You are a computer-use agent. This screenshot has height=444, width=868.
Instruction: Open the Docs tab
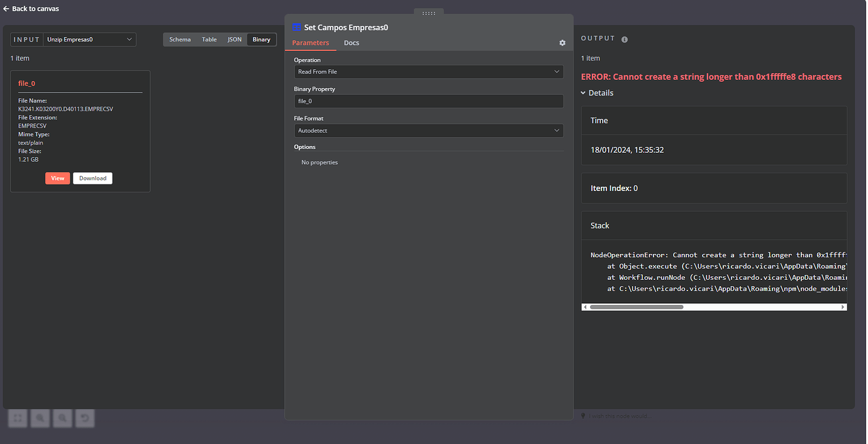[x=351, y=43]
